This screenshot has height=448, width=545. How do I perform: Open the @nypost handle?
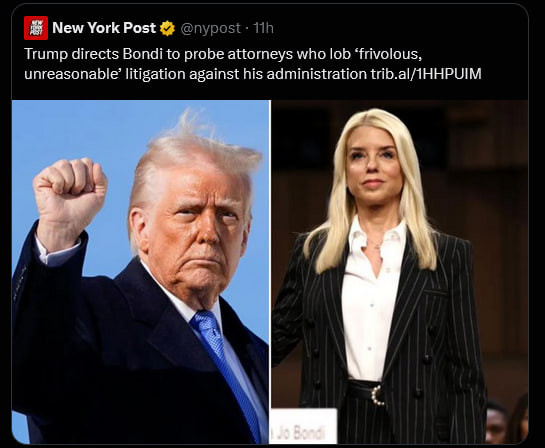[211, 28]
